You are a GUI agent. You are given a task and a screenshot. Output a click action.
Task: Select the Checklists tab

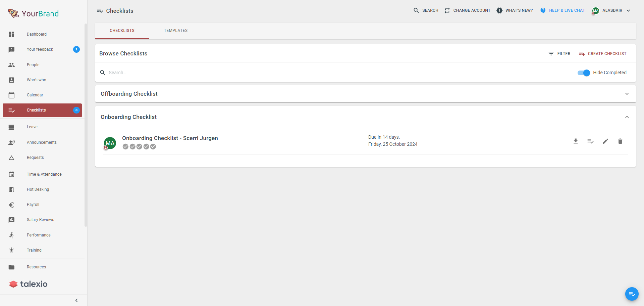[x=122, y=31]
